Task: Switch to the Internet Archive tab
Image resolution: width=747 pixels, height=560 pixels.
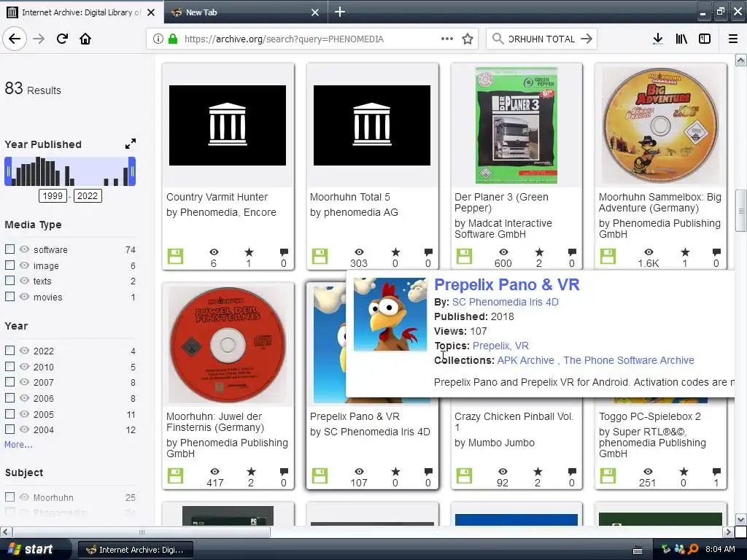Action: click(x=81, y=12)
